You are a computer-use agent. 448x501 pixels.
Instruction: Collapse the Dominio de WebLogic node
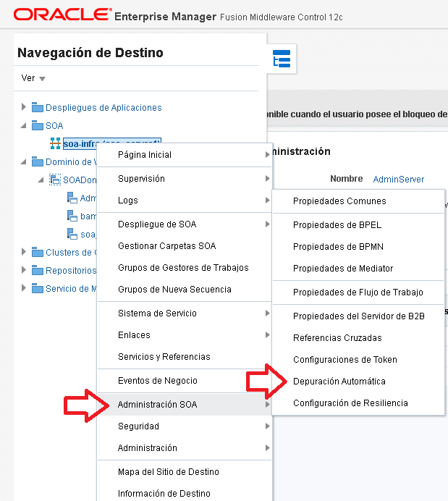click(24, 162)
